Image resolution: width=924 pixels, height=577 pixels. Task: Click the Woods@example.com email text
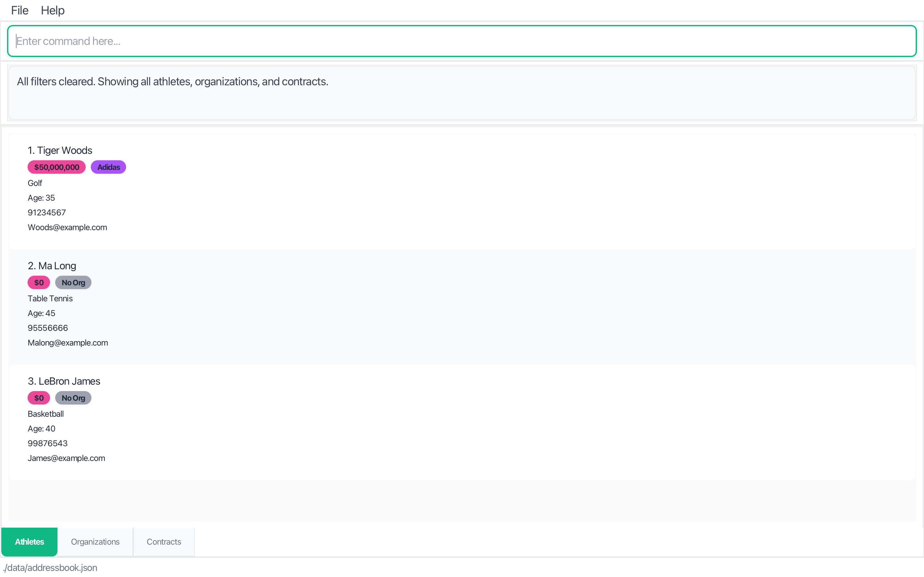coord(67,228)
